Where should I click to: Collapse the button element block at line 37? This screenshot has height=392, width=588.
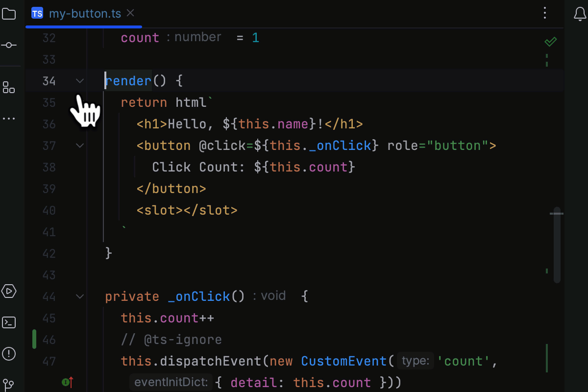[80, 146]
